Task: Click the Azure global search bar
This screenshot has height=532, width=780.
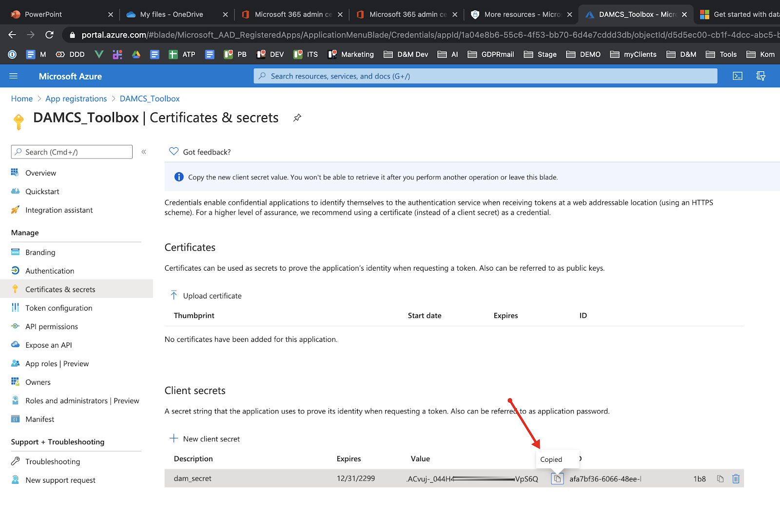Action: [x=485, y=76]
